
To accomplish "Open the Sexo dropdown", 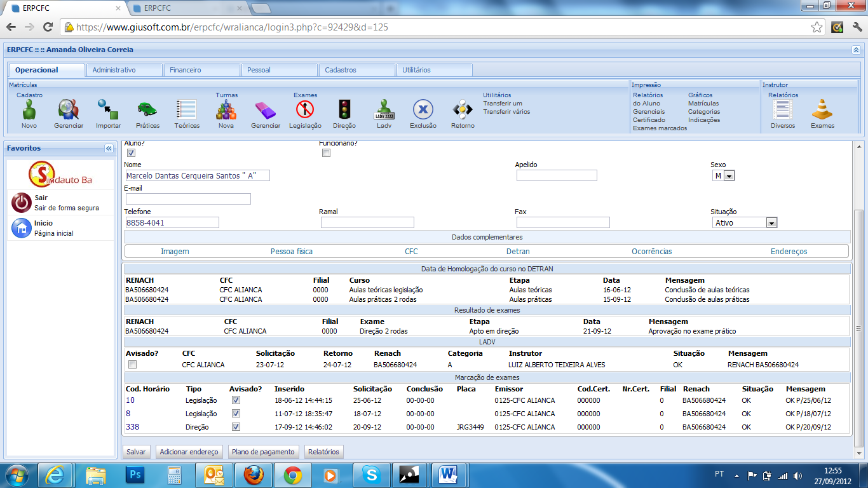I will click(x=723, y=176).
